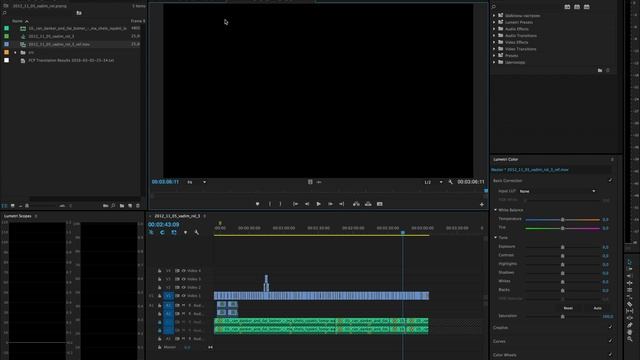Open Program monitor settings wrench
Image resolution: width=640 pixels, height=360 pixels.
pyautogui.click(x=451, y=182)
